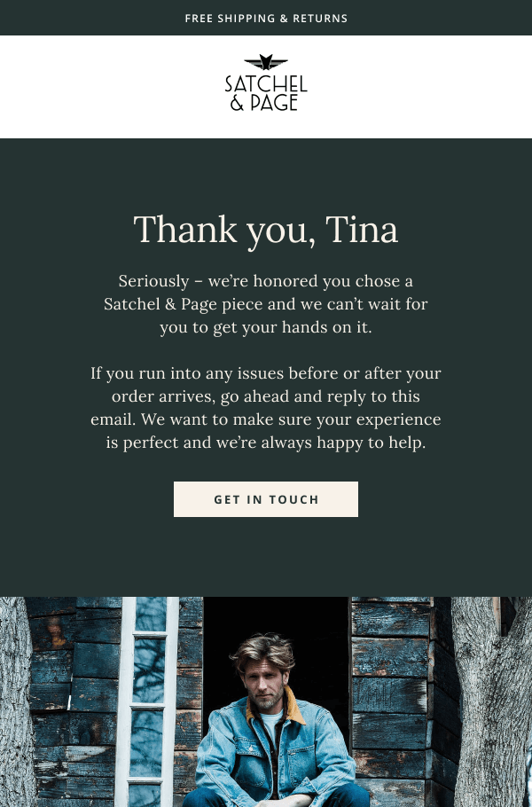The width and height of the screenshot is (532, 807).
Task: Click the winged emblem above the logo
Action: coord(266,63)
